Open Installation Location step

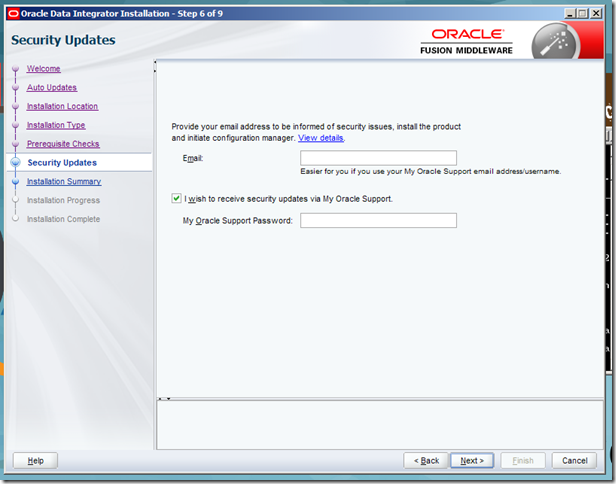[x=62, y=106]
